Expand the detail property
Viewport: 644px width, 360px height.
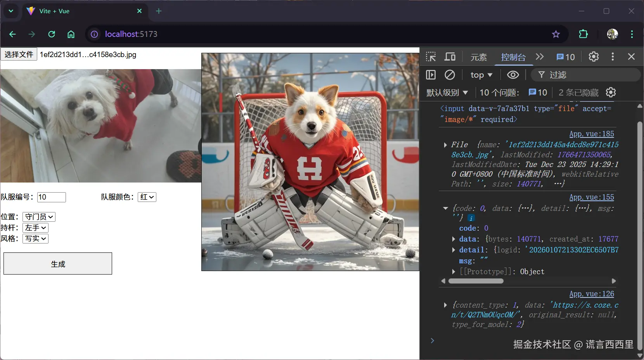click(454, 250)
